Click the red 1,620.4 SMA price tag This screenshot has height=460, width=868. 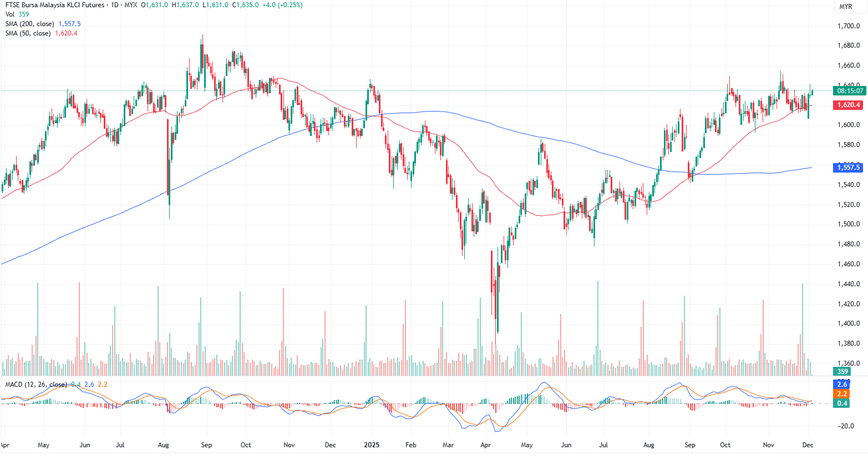click(849, 105)
